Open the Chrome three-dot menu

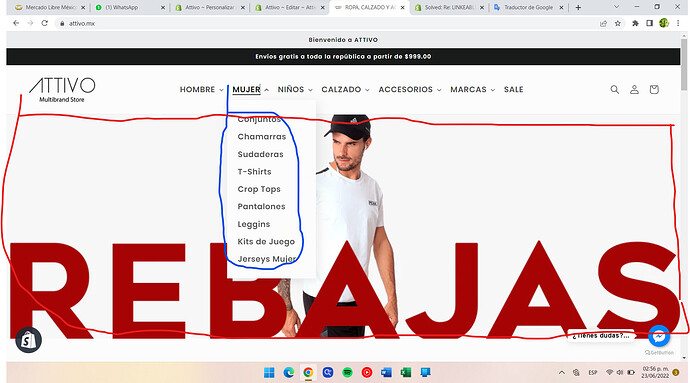coord(678,23)
